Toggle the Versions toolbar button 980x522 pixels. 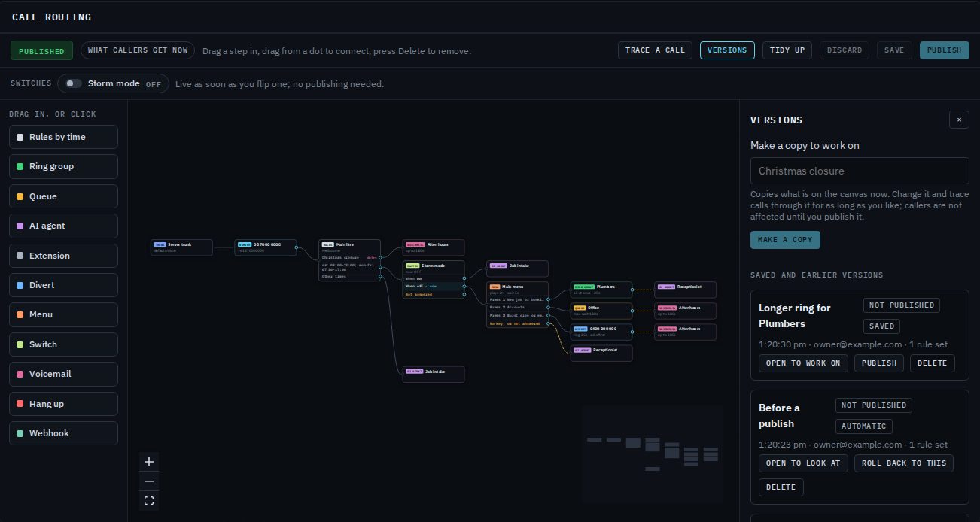pos(727,50)
